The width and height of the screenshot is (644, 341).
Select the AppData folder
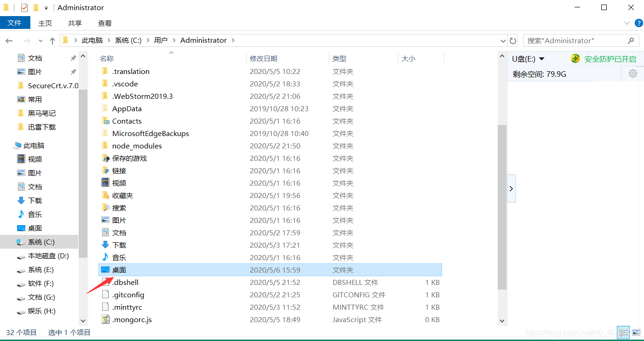127,108
